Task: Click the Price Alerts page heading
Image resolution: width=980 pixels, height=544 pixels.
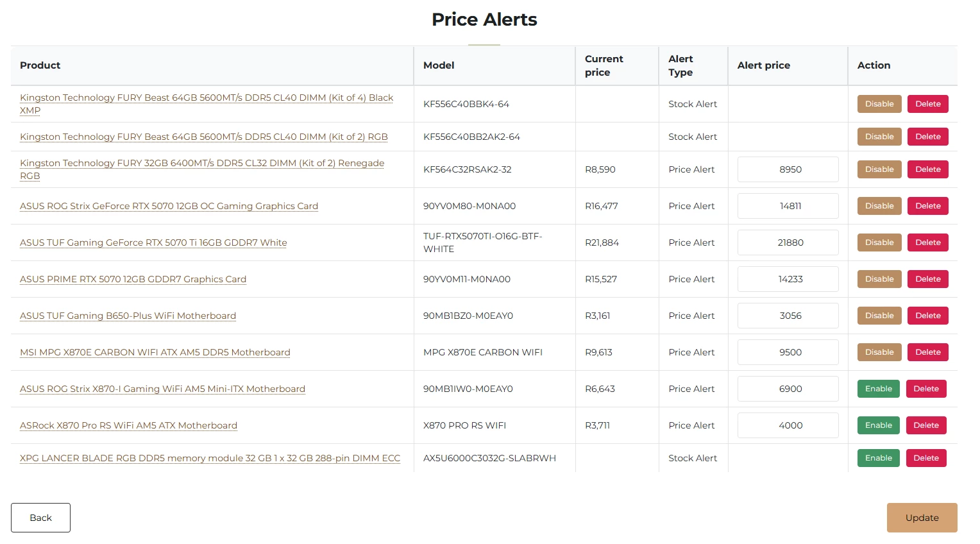Action: pyautogui.click(x=484, y=19)
